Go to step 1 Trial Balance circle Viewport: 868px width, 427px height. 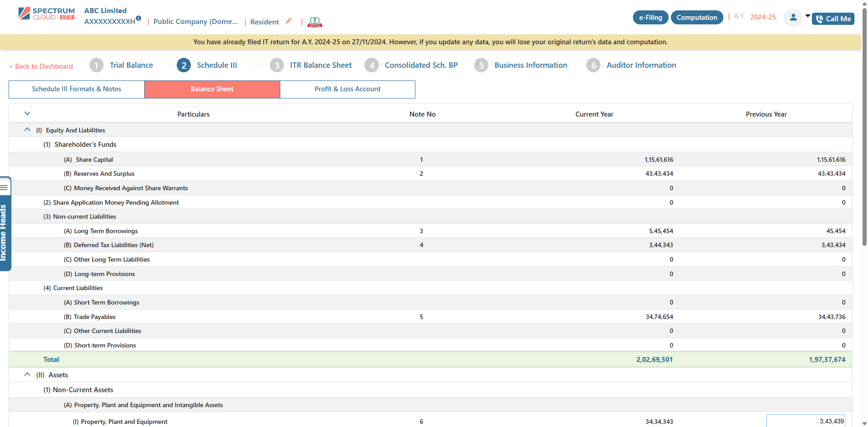point(96,66)
